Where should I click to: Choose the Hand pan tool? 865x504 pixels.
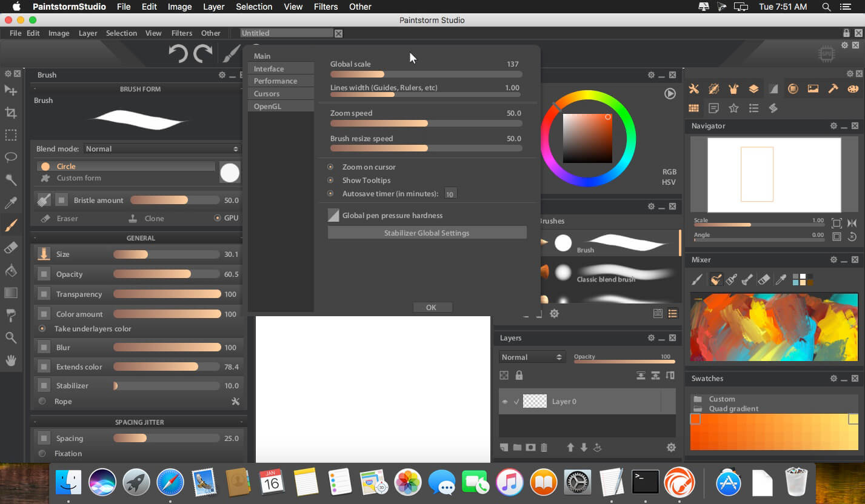click(x=10, y=360)
